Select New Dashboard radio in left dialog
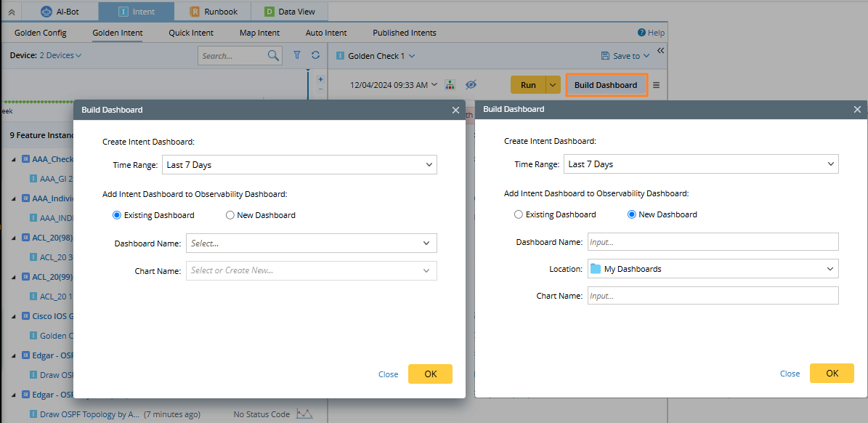 [230, 215]
